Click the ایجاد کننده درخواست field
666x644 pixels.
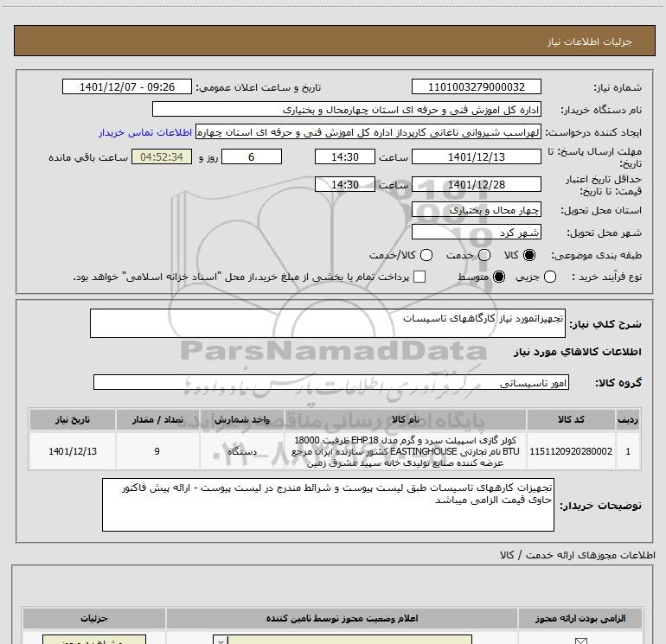(368, 132)
